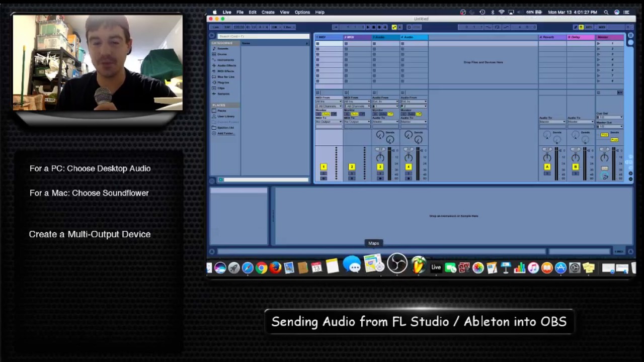Open track 3 Audio From dropdown
This screenshot has width=644, height=362.
tap(385, 102)
